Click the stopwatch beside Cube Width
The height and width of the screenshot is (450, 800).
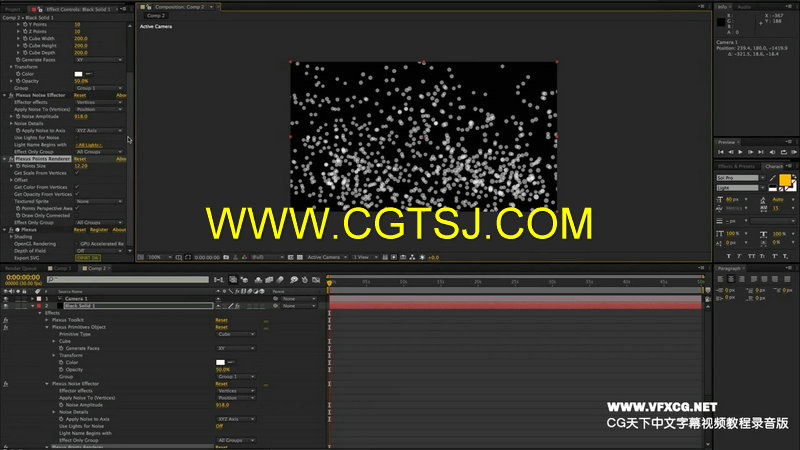[x=25, y=38]
